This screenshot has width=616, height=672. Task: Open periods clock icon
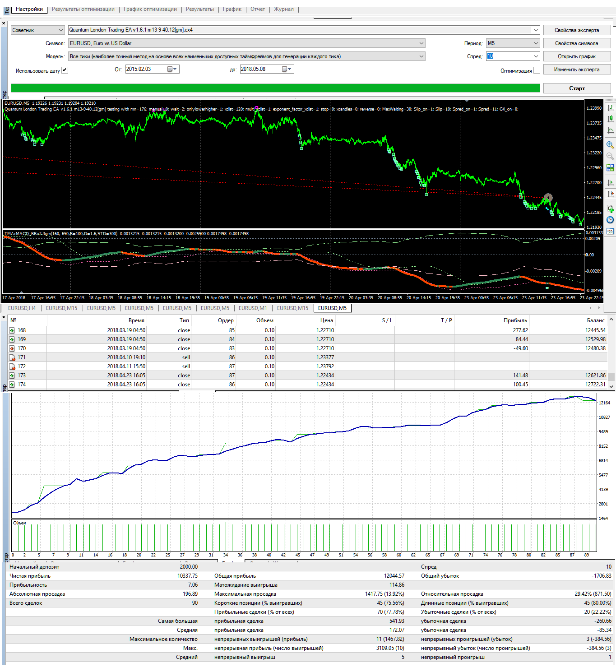610,220
